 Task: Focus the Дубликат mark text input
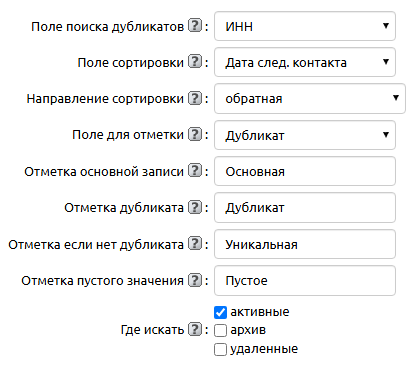coord(305,208)
